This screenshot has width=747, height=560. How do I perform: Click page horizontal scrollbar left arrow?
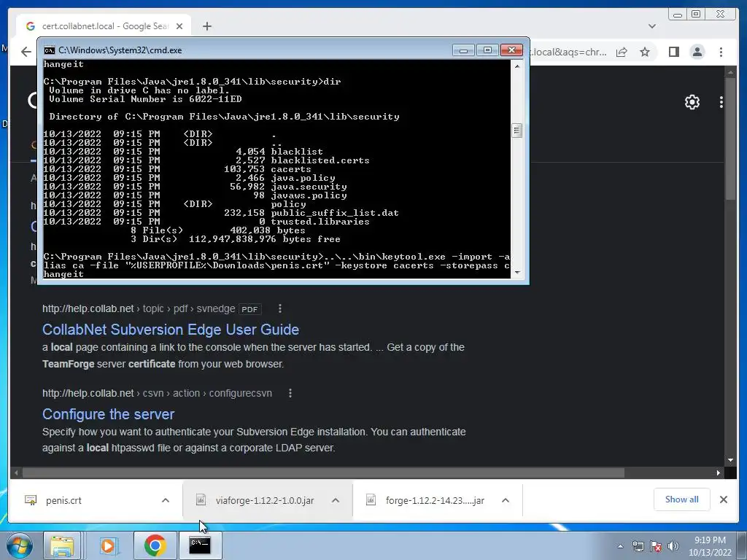pos(16,472)
